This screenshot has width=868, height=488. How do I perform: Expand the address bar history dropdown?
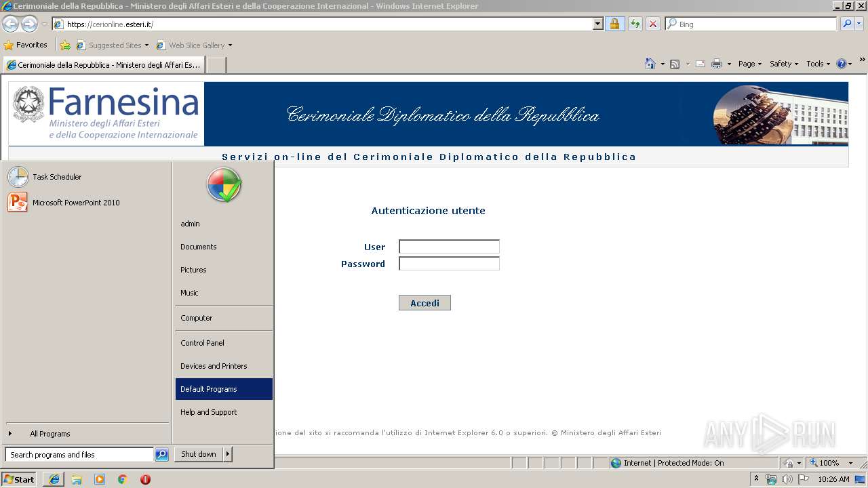click(x=597, y=24)
